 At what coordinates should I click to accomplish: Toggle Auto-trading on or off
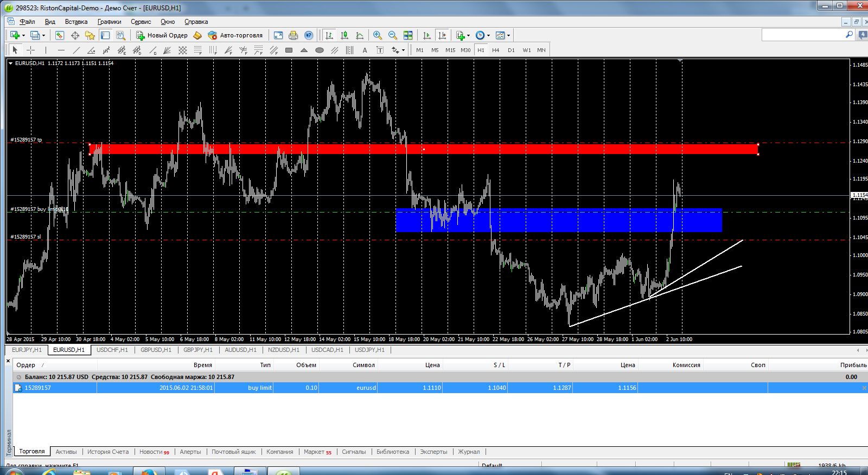235,35
